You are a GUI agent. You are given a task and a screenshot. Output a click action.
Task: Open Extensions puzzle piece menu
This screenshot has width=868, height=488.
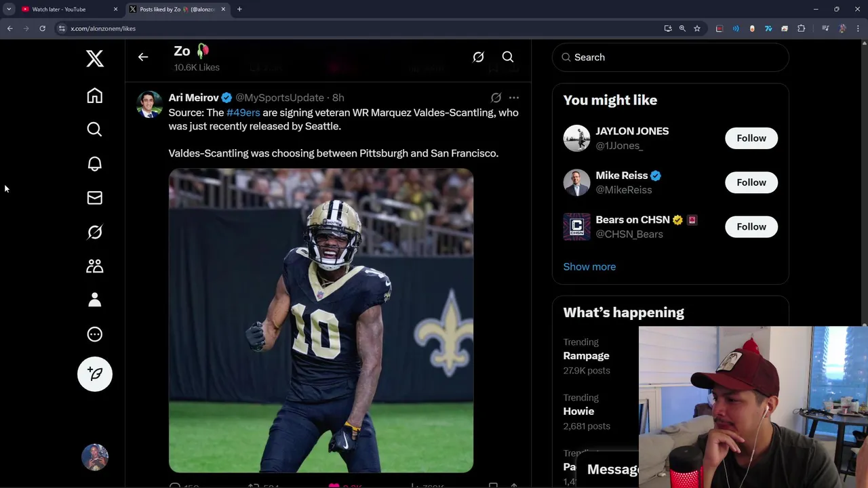802,28
